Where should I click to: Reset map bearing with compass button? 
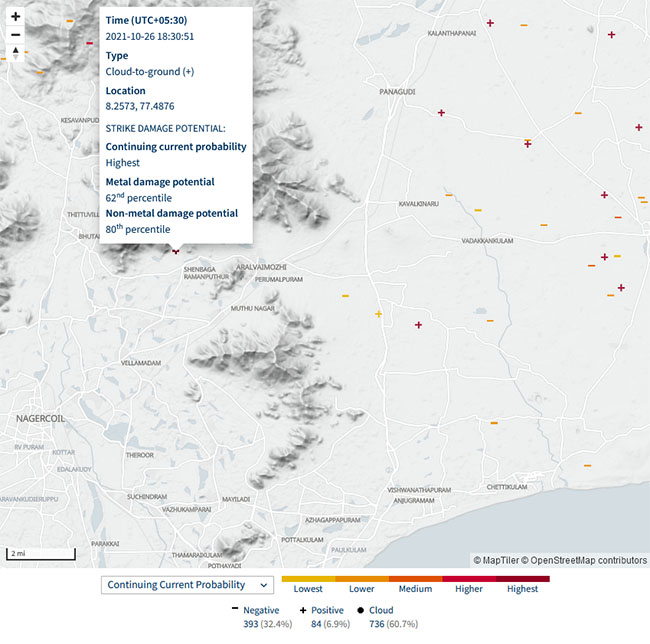pos(16,53)
